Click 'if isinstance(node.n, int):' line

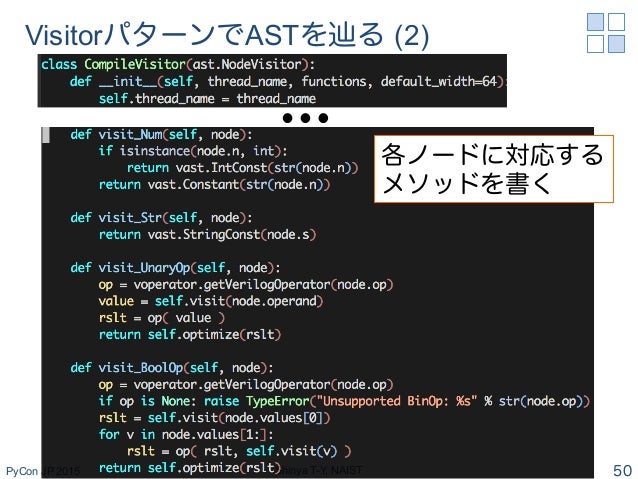(193, 151)
